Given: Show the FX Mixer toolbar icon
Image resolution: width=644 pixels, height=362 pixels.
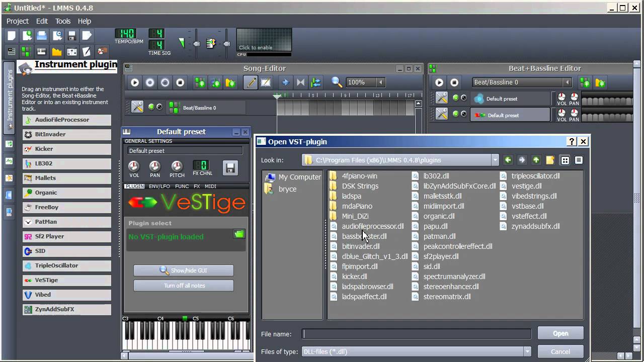Looking at the screenshot, I should [x=72, y=51].
